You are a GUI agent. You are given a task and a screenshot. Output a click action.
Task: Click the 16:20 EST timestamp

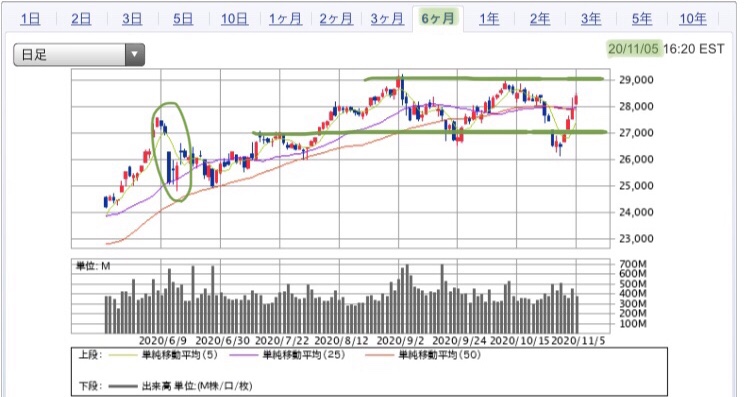click(694, 49)
